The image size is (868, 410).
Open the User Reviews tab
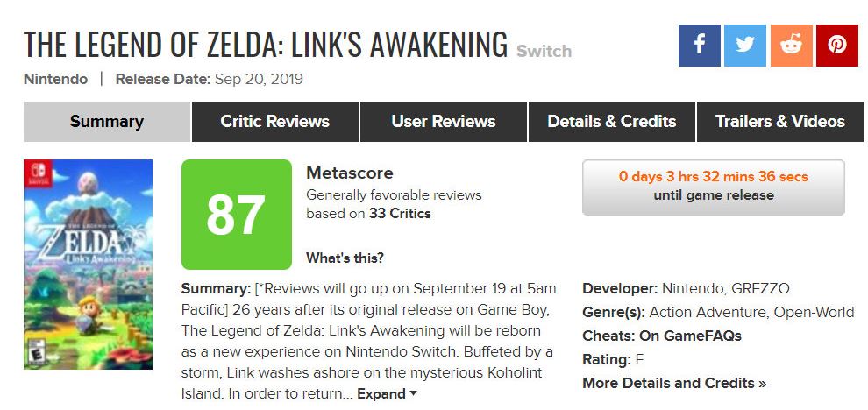pyautogui.click(x=443, y=122)
